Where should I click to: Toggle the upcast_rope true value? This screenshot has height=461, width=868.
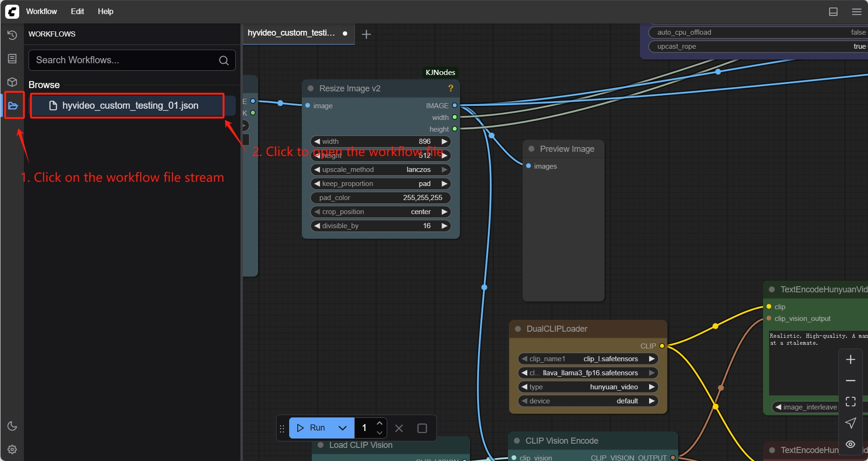pyautogui.click(x=859, y=46)
